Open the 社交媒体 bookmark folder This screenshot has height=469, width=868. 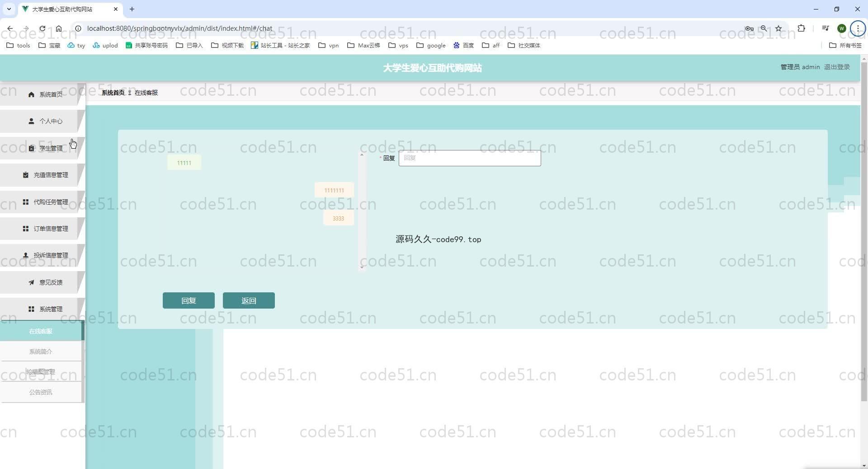coord(524,45)
